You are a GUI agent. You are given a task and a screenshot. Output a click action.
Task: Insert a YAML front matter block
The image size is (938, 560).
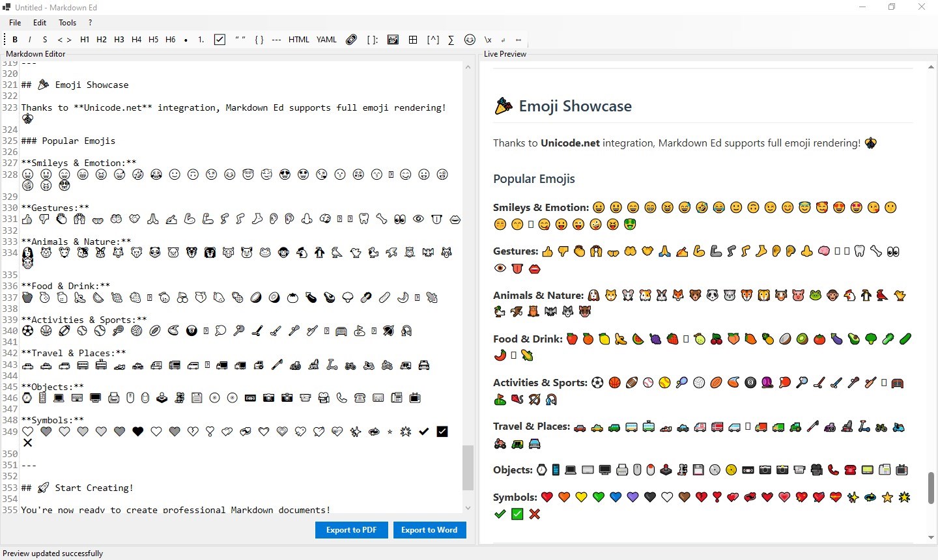(327, 40)
